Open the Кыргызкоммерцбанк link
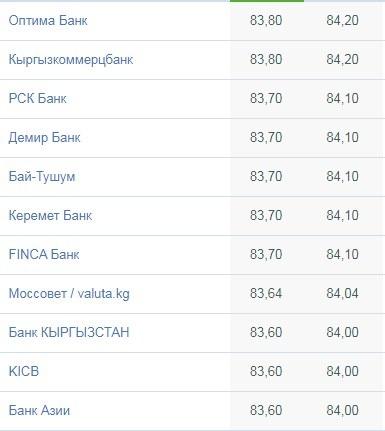Image resolution: width=385 pixels, height=431 pixels. point(71,60)
